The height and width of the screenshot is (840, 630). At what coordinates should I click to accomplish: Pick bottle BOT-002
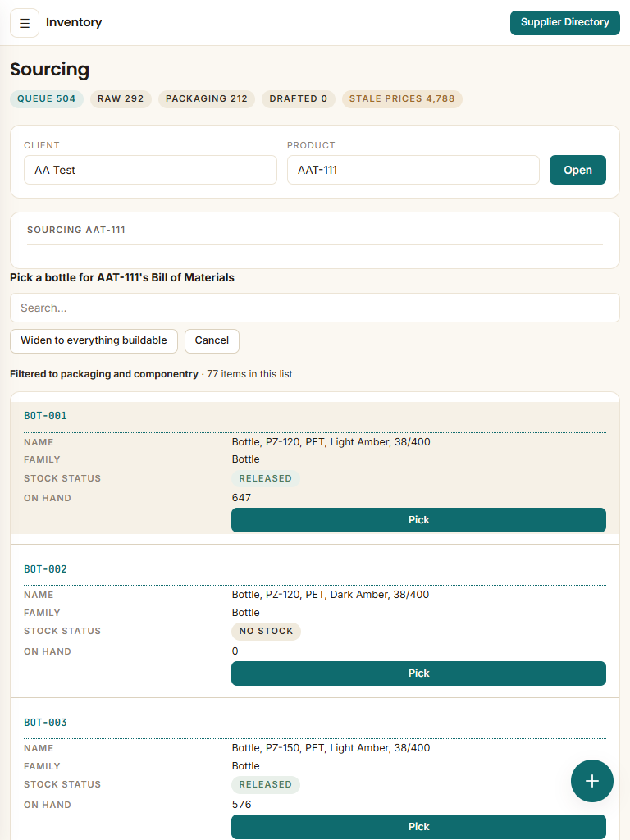[418, 673]
